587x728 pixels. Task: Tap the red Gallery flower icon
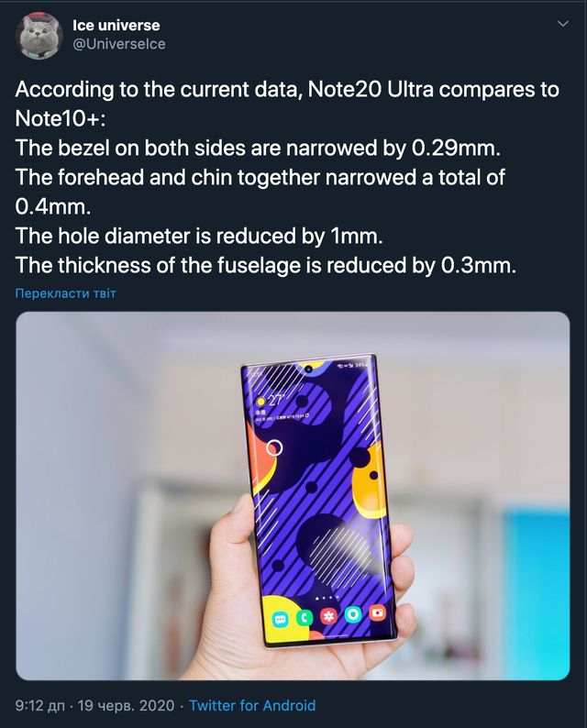(329, 616)
